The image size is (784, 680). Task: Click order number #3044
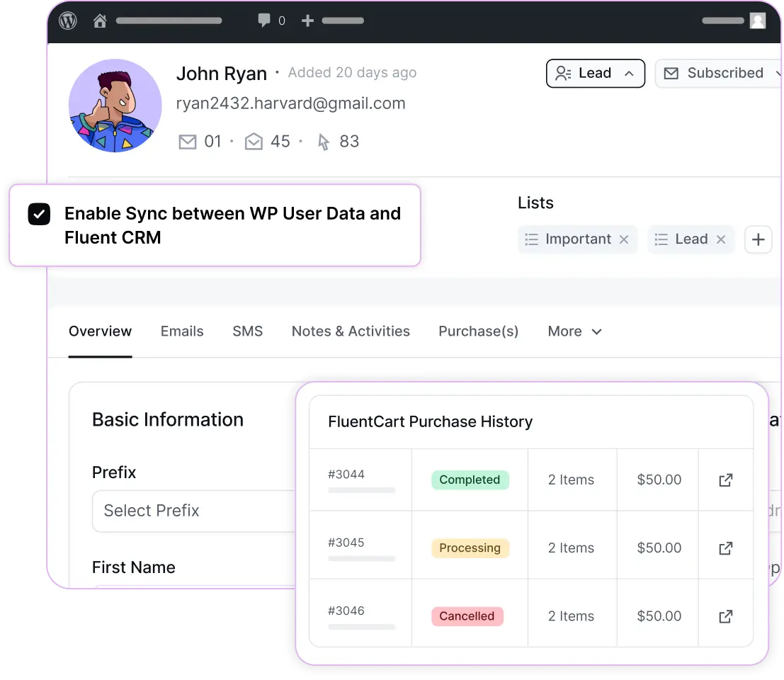point(346,475)
